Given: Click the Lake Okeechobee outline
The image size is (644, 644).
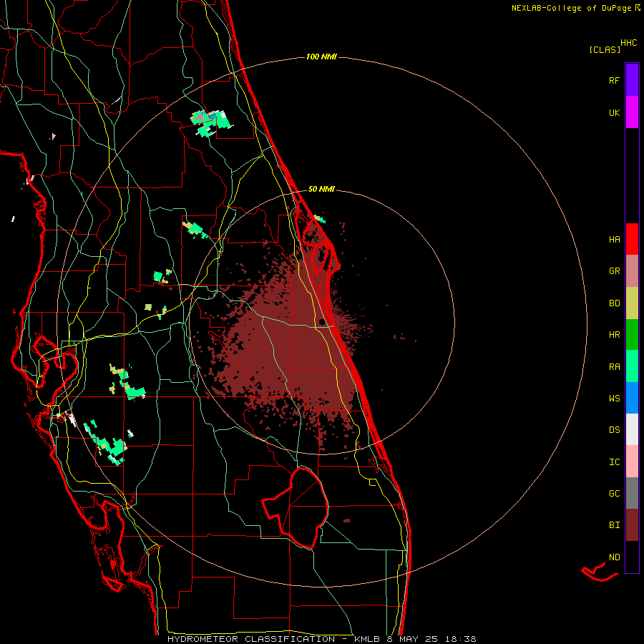Looking at the screenshot, I should click(296, 508).
